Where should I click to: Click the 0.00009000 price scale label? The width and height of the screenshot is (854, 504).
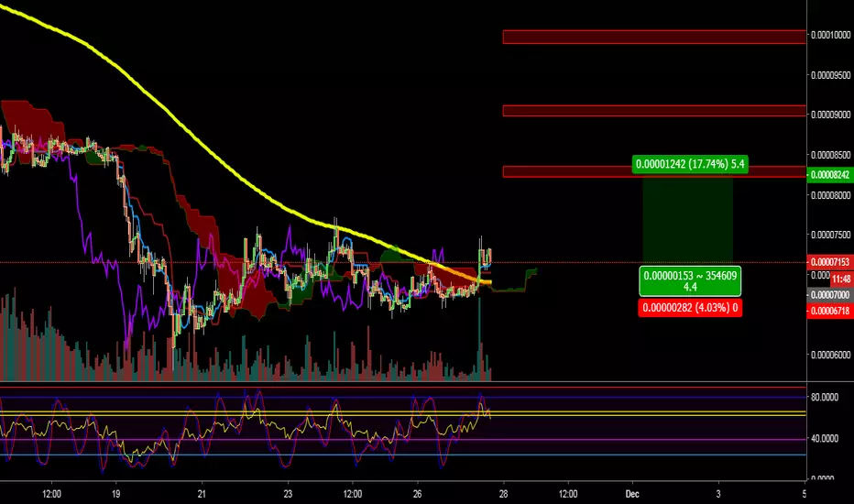point(830,115)
